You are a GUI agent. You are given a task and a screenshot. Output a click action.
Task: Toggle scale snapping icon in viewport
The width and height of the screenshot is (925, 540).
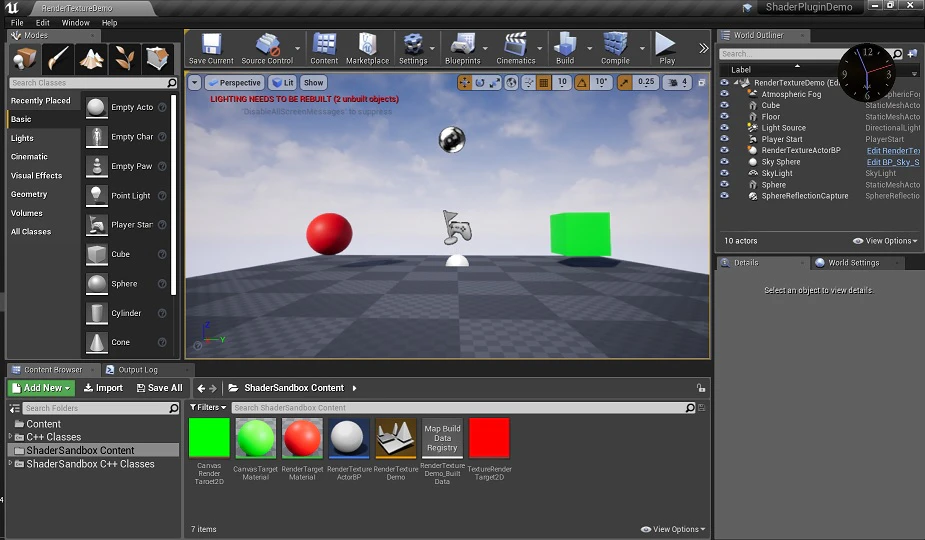coord(624,83)
